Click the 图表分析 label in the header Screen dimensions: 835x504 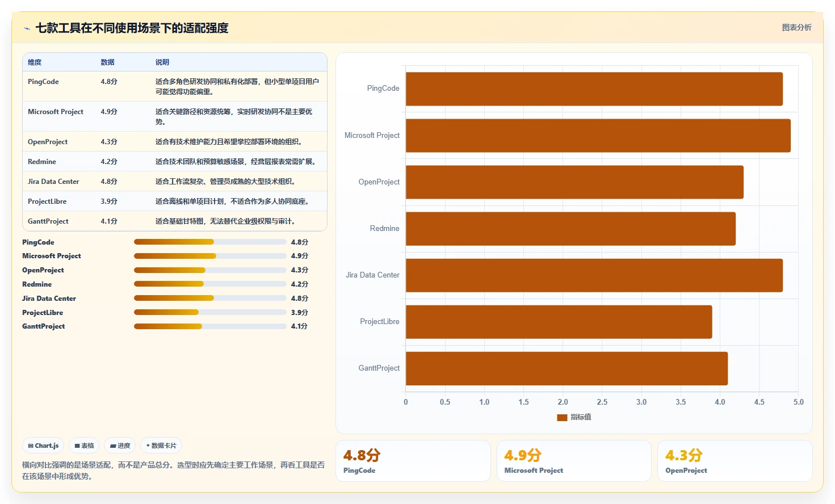797,27
